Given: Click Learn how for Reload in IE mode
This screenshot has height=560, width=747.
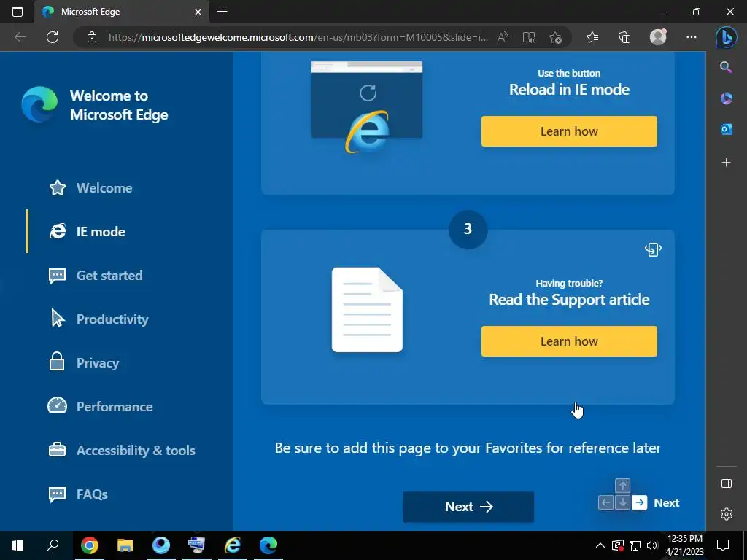Looking at the screenshot, I should 569,131.
